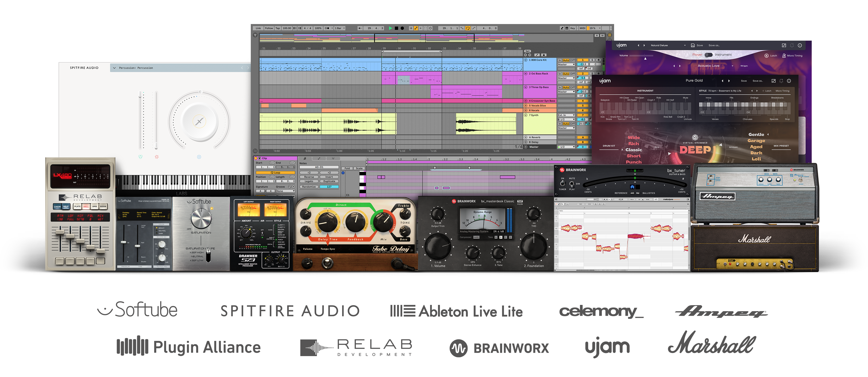Click the info icon in Pure Gold header
The image size is (868, 377).
(x=788, y=81)
